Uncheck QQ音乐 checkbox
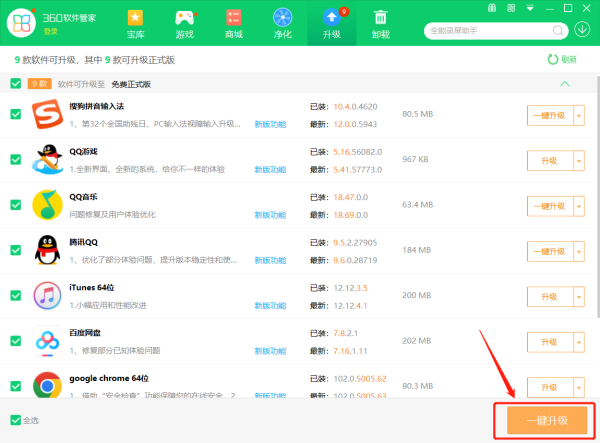The image size is (600, 443). pyautogui.click(x=16, y=205)
